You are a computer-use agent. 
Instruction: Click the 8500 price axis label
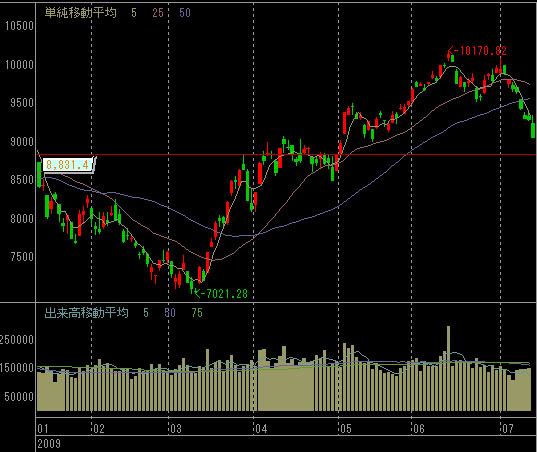click(22, 180)
